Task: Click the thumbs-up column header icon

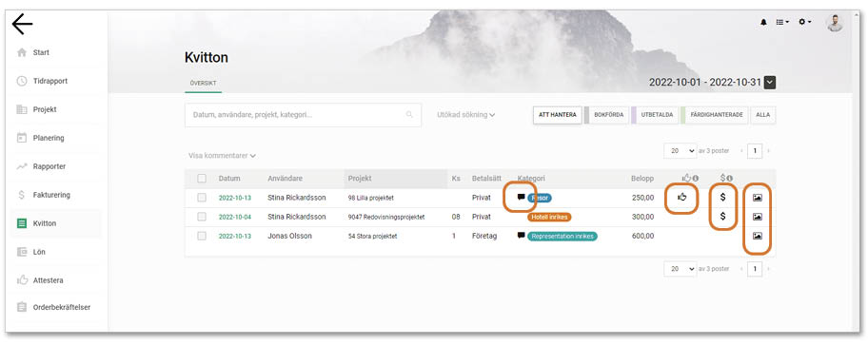Action: (686, 178)
